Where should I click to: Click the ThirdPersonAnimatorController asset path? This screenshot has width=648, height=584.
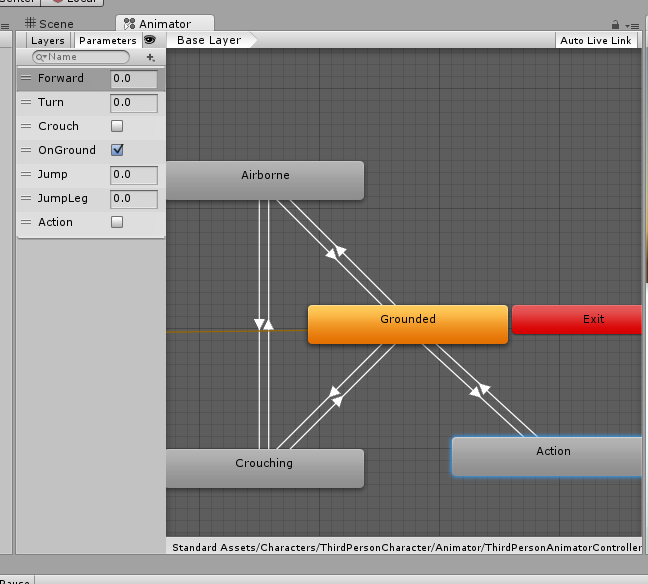point(407,548)
